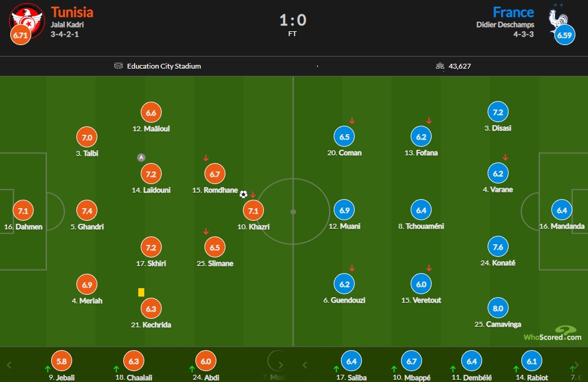The image size is (588, 382).
Task: Click the stadium icon beside Education City Stadium
Action: click(118, 66)
